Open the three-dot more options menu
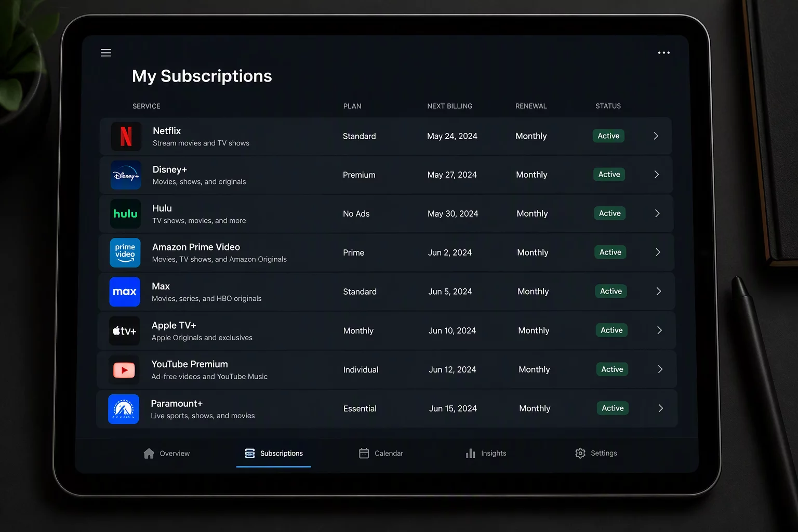798x532 pixels. tap(663, 52)
